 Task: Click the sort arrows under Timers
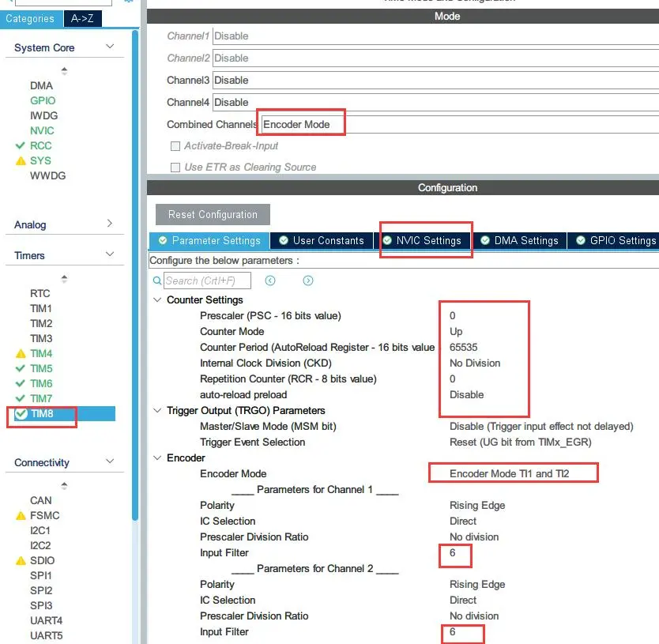click(x=64, y=278)
